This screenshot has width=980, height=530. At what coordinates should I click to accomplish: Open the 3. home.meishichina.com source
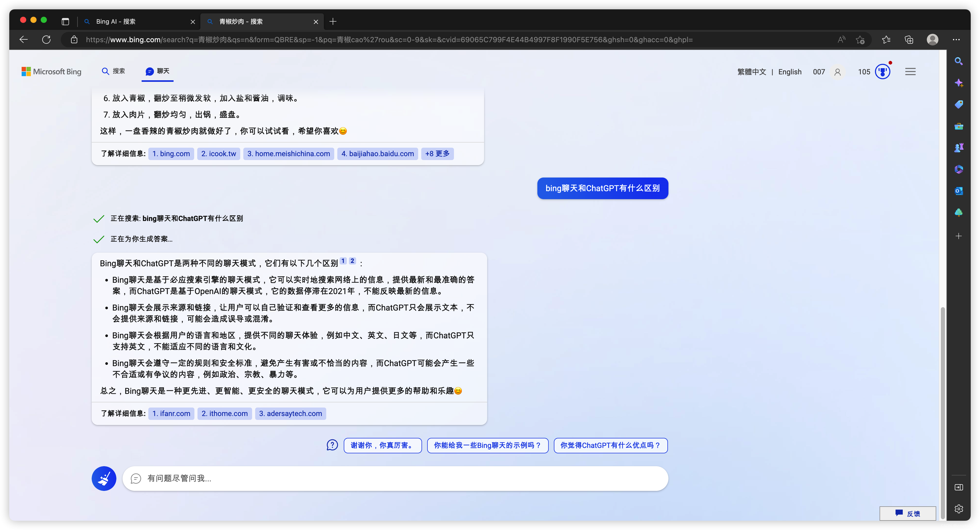coord(289,154)
